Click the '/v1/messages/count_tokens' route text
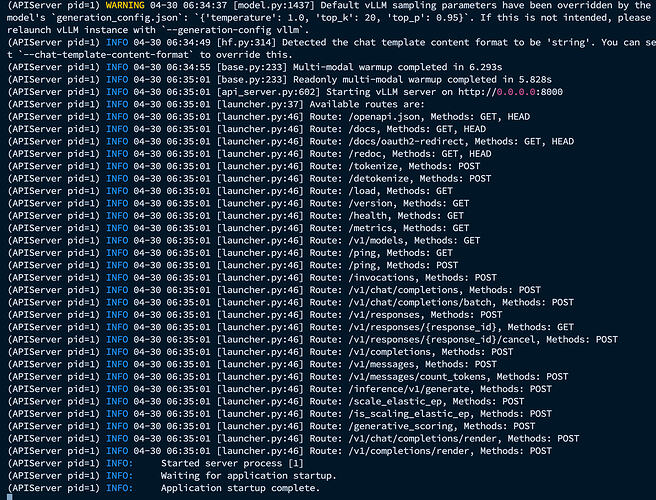This screenshot has width=656, height=500. point(418,377)
